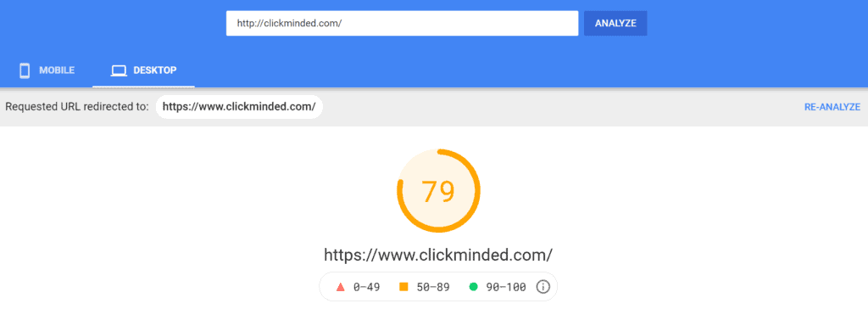This screenshot has width=868, height=309.
Task: Click the green circle legend marker
Action: [473, 287]
